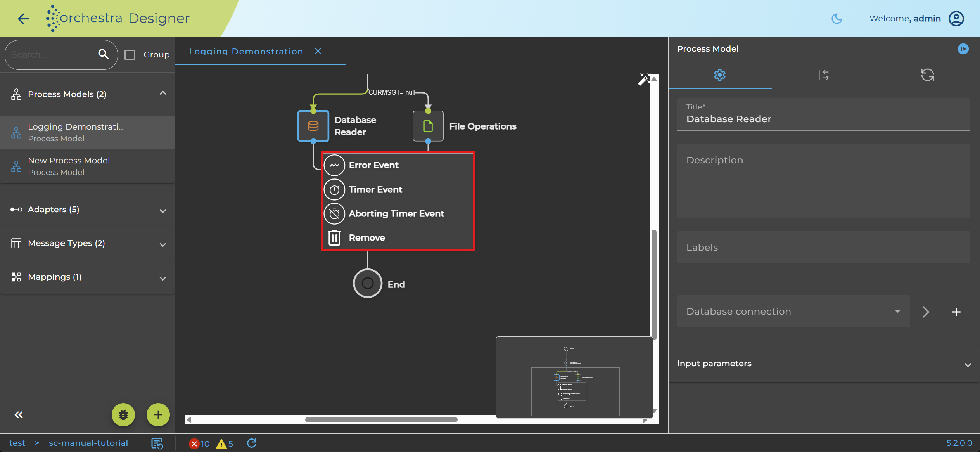This screenshot has width=980, height=452.
Task: Click the blue play icon in Process Model header
Action: coord(963,49)
